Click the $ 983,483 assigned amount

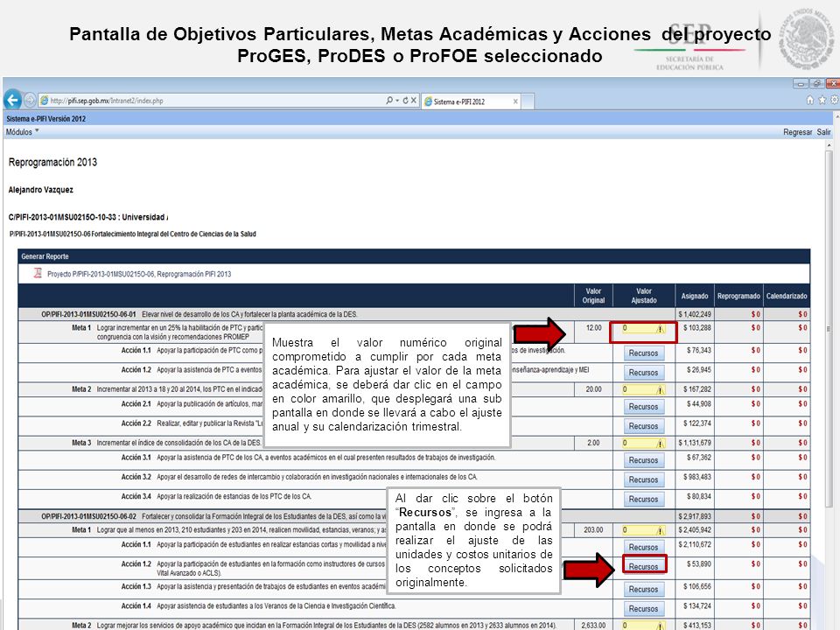coord(697,477)
